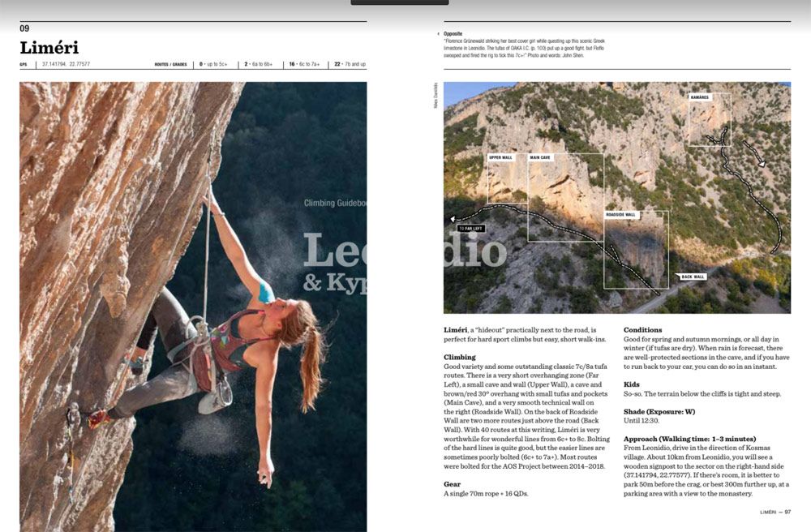The width and height of the screenshot is (811, 532).
Task: Click the ROADSIDE WALL sector label
Action: click(620, 214)
